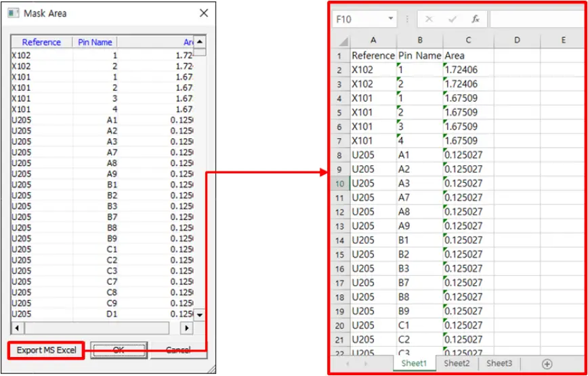The width and height of the screenshot is (588, 376).
Task: Select dialog row U205 pin B3
Action: click(102, 206)
